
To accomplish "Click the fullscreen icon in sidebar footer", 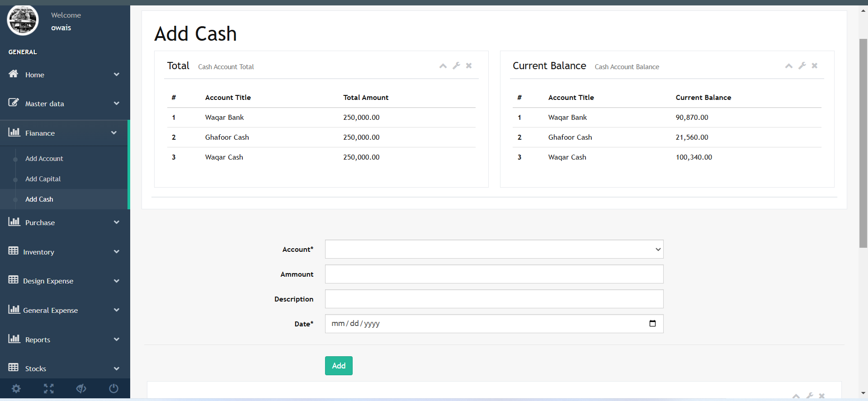I will coord(49,389).
